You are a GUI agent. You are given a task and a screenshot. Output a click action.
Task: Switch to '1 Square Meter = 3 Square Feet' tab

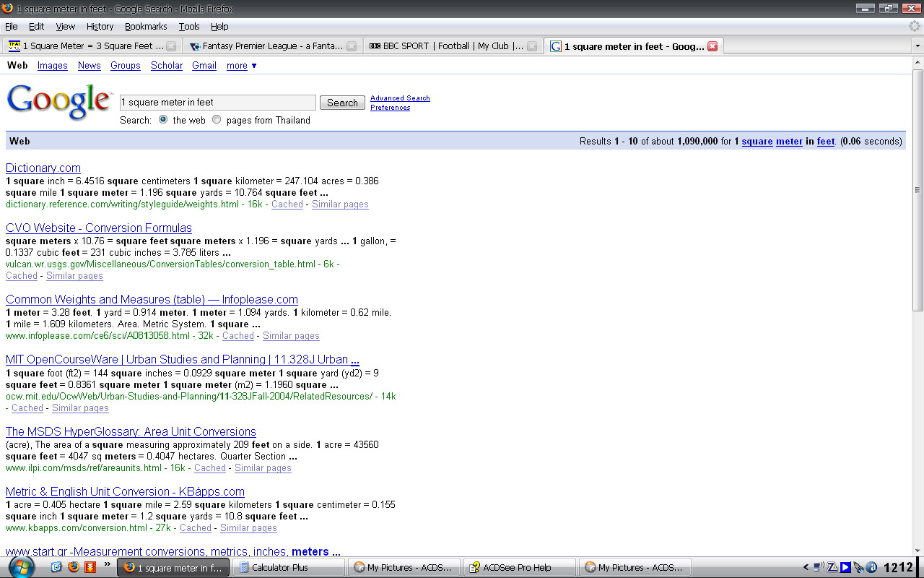coord(91,46)
